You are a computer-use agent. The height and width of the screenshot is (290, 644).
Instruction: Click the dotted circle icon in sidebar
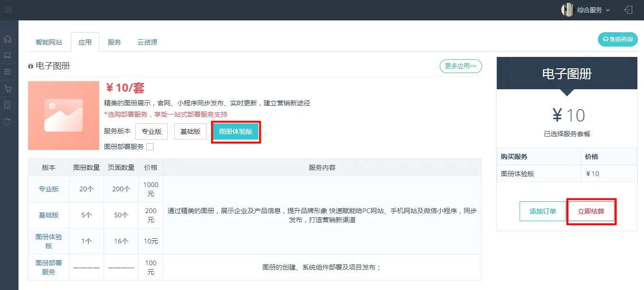tap(8, 122)
